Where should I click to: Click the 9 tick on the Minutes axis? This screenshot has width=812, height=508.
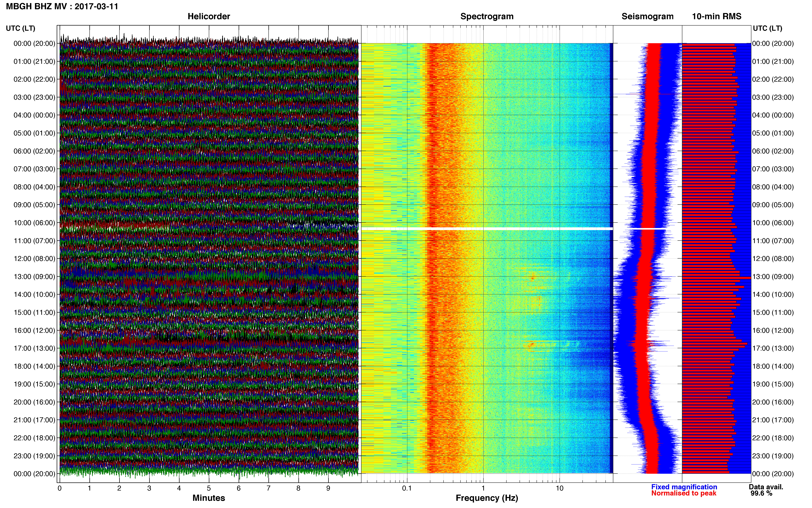click(x=328, y=488)
